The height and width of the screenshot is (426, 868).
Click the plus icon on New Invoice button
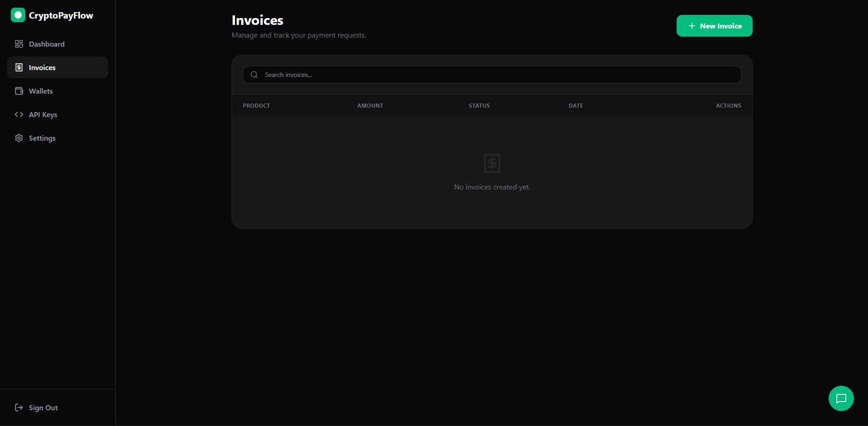click(691, 26)
